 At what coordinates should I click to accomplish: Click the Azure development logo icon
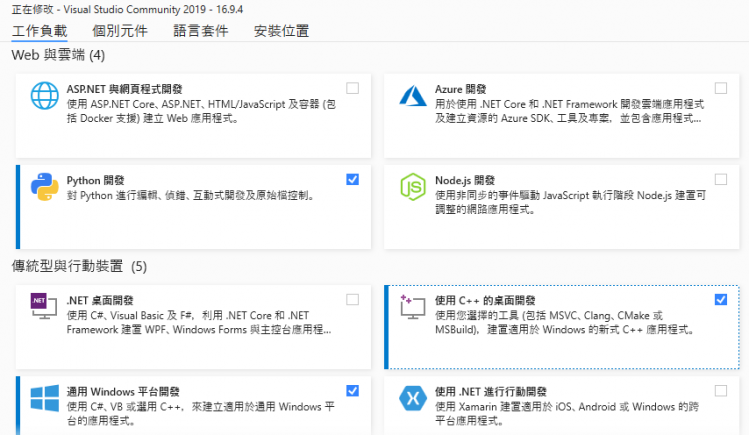point(414,95)
